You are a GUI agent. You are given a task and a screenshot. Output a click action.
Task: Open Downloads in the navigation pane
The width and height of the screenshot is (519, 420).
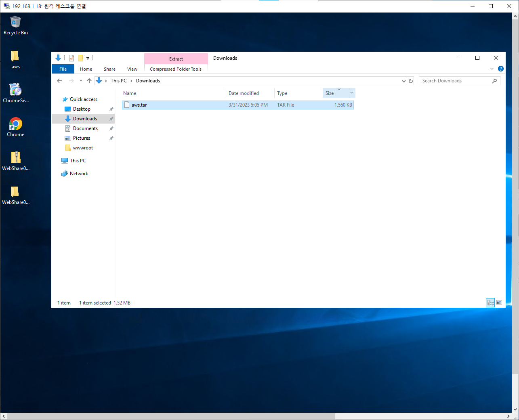pyautogui.click(x=83, y=119)
